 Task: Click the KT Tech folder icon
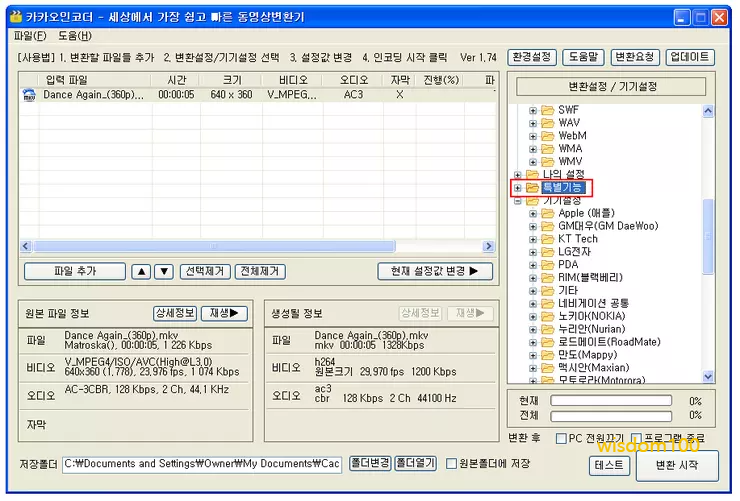pyautogui.click(x=547, y=239)
